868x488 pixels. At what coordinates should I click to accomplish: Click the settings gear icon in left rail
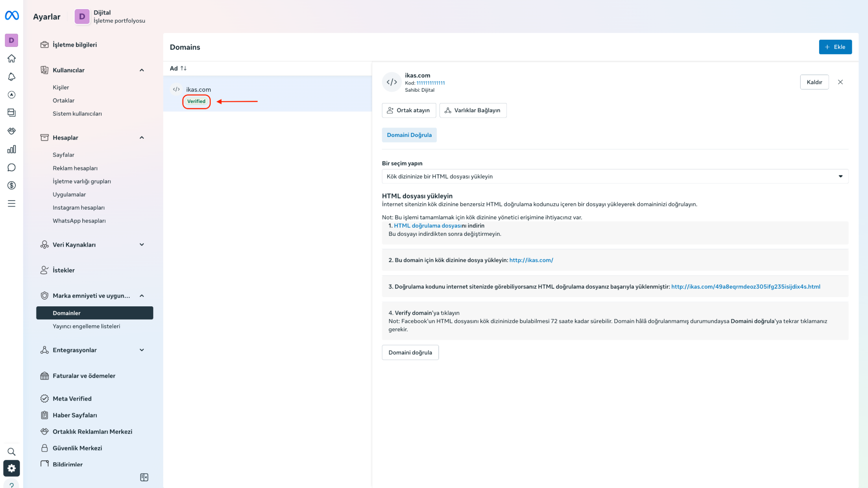tap(12, 468)
